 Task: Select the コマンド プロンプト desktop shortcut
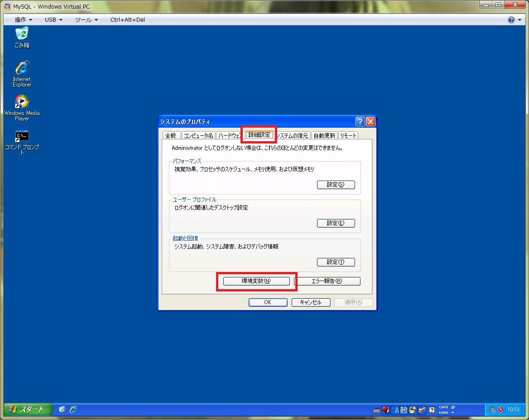pos(22,142)
